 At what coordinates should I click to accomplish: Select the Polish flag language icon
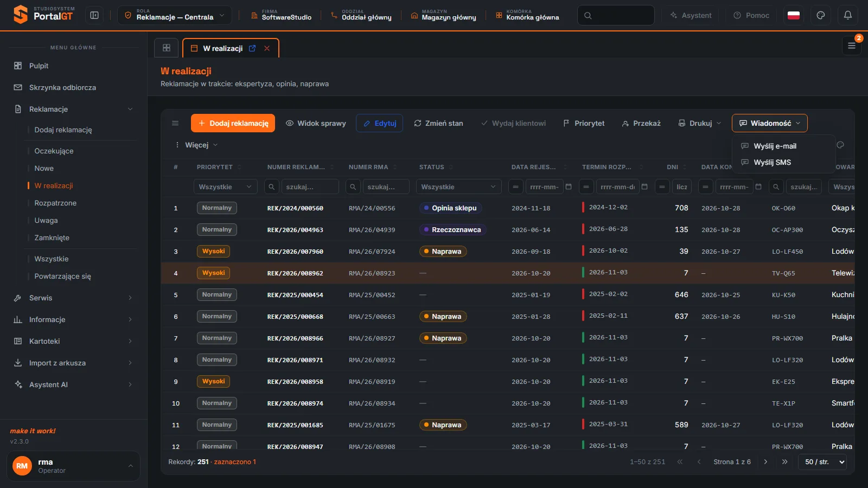click(794, 15)
